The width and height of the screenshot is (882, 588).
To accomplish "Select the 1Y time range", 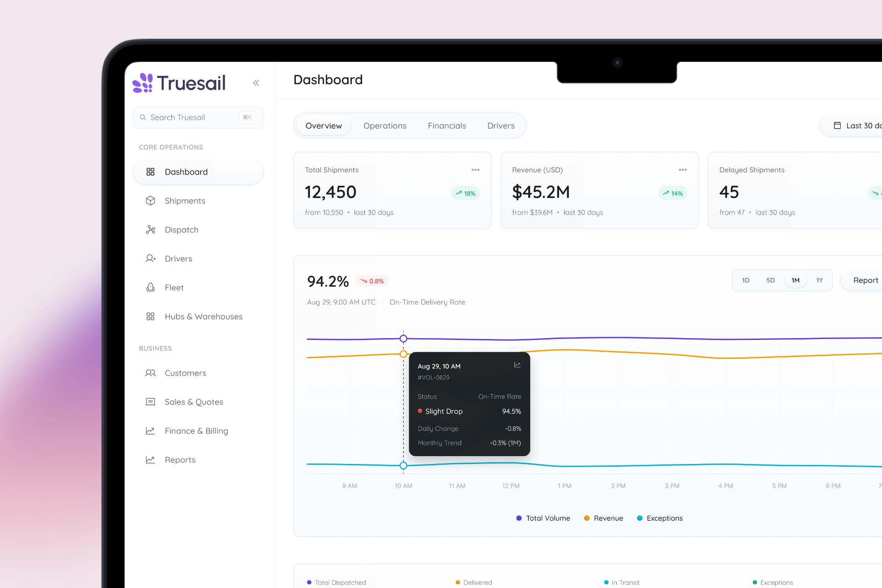I will coord(820,280).
